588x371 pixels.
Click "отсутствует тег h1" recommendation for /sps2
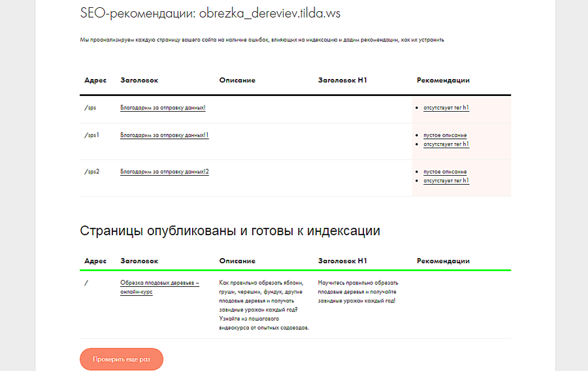[446, 181]
